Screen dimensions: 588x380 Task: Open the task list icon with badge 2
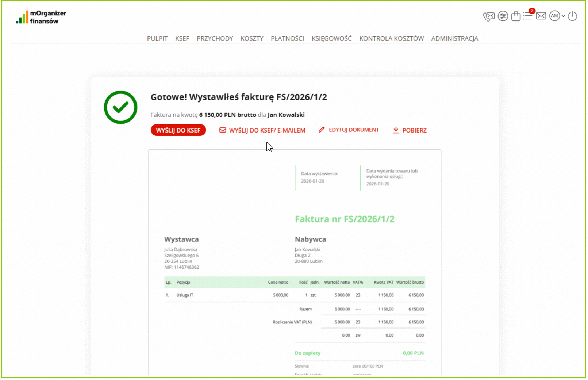click(x=528, y=15)
